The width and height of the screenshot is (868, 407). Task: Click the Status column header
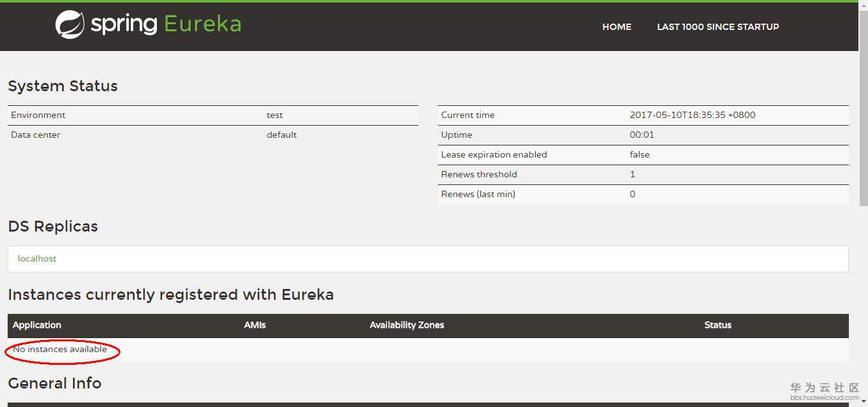(718, 325)
